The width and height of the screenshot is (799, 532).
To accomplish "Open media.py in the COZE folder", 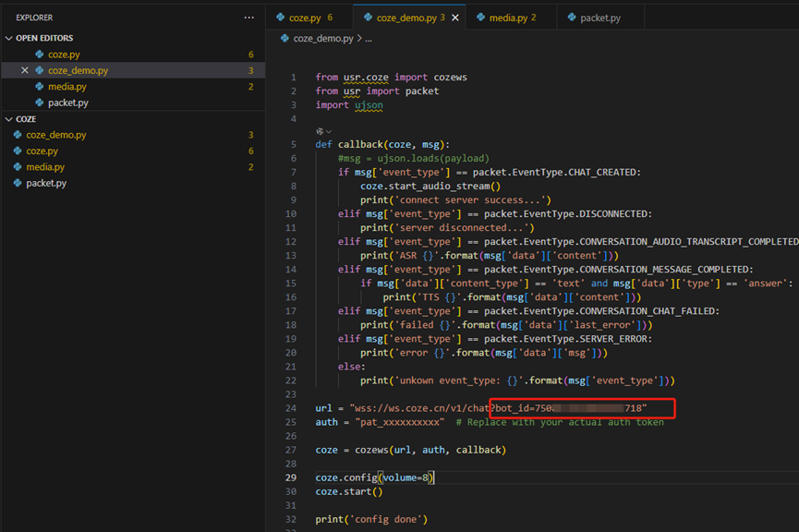I will point(45,167).
